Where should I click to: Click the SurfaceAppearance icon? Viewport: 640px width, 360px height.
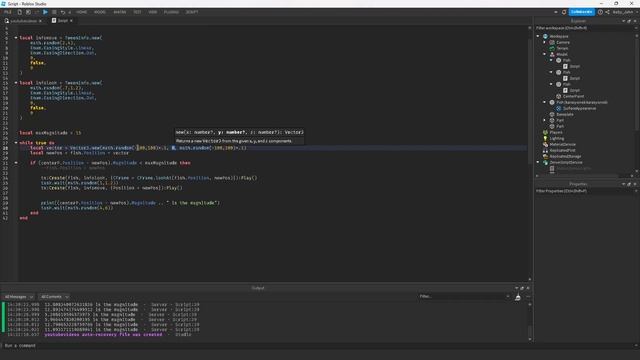[x=558, y=108]
